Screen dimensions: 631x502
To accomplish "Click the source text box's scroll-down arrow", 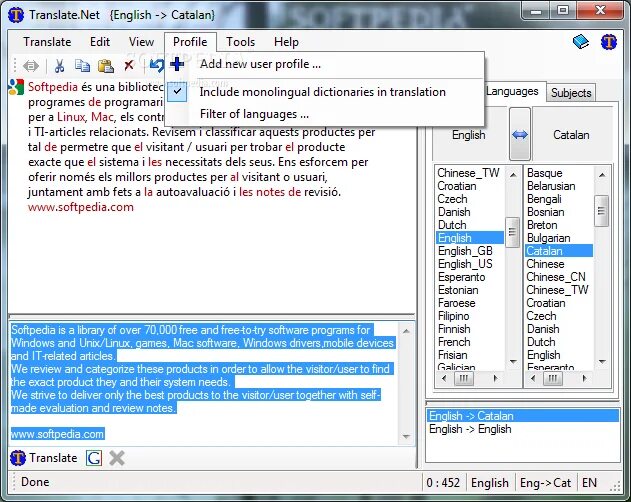I will 406,437.
